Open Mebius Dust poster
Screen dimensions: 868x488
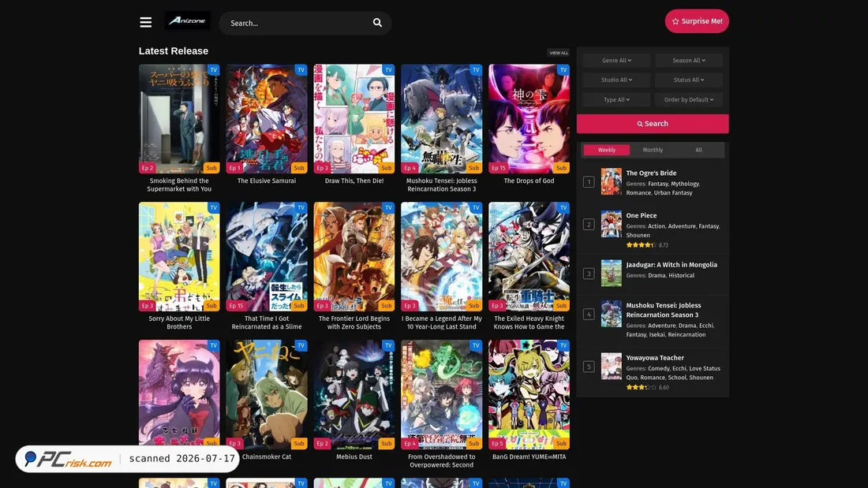click(354, 394)
